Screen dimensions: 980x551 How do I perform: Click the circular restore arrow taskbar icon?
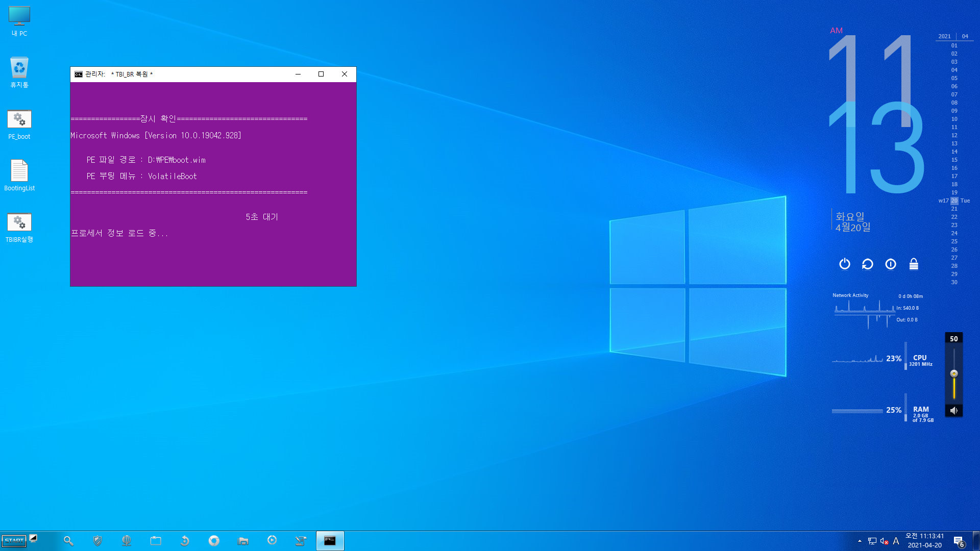click(x=185, y=541)
